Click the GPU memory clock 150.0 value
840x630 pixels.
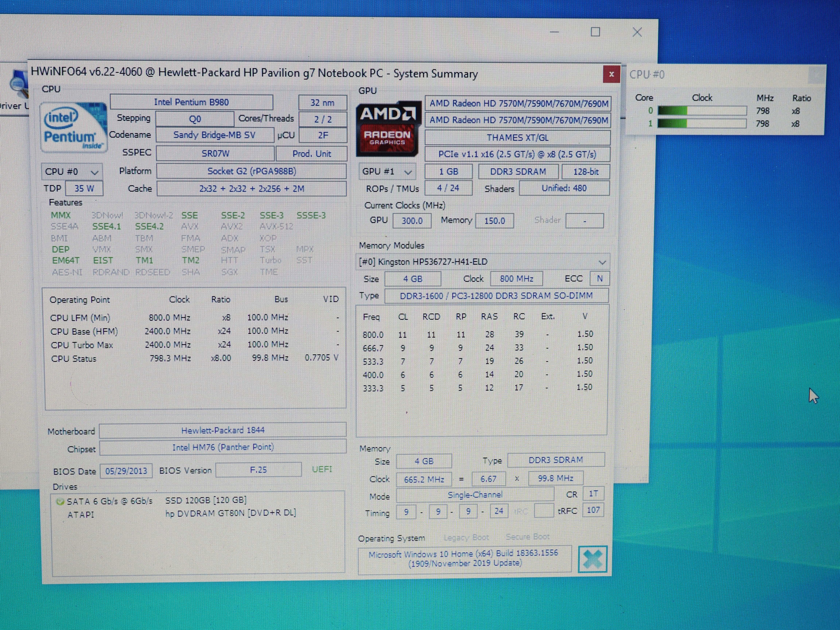pyautogui.click(x=494, y=220)
